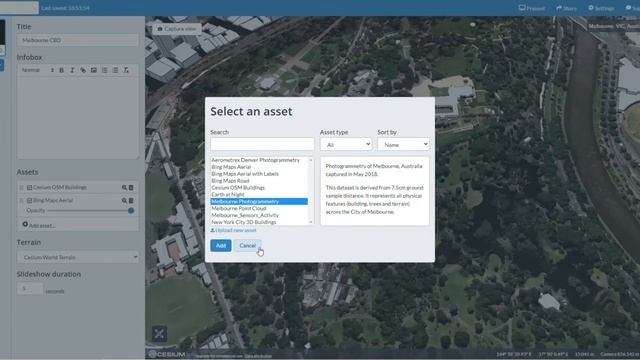Select the Melbourne Photogrammetry entry
Viewport: 640px width, 360px height.
(x=259, y=202)
